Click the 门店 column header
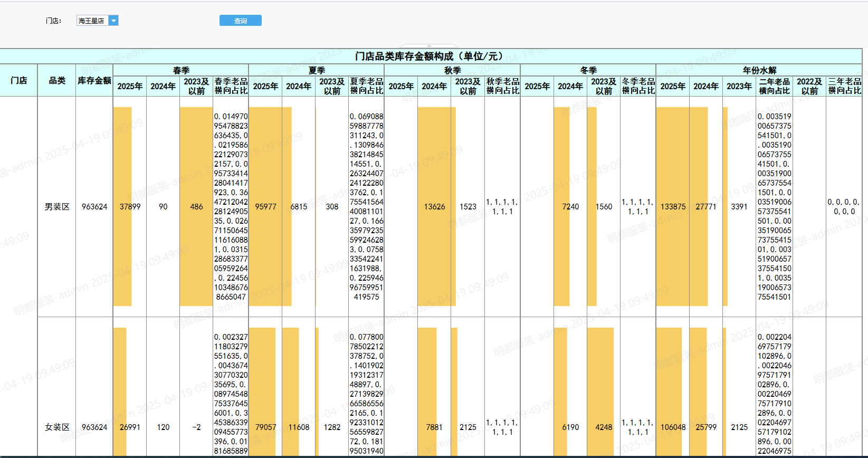Image resolution: width=868 pixels, height=458 pixels. [x=18, y=80]
